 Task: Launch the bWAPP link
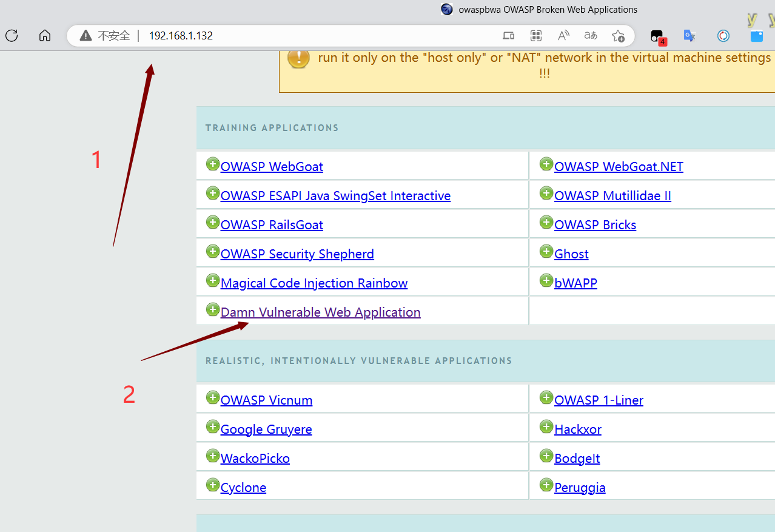pyautogui.click(x=575, y=283)
